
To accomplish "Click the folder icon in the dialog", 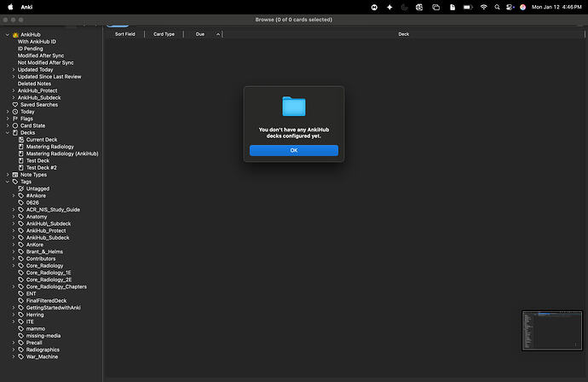I will click(x=294, y=107).
